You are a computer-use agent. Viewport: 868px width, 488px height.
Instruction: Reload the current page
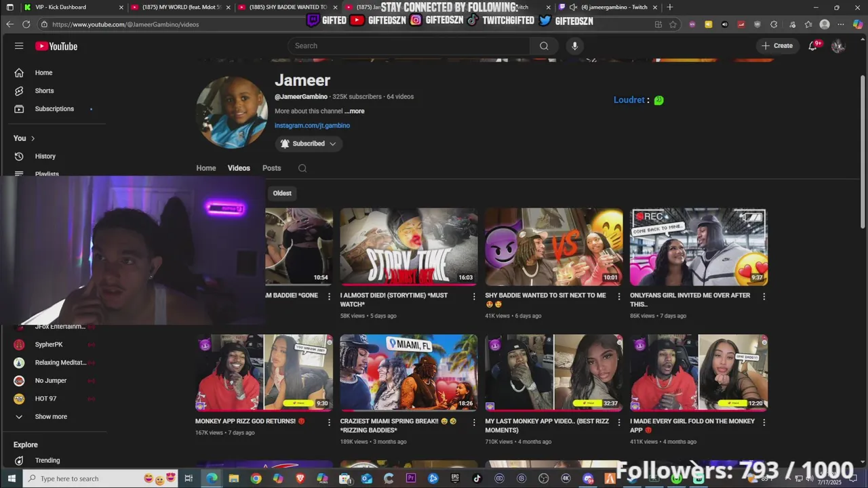(26, 24)
